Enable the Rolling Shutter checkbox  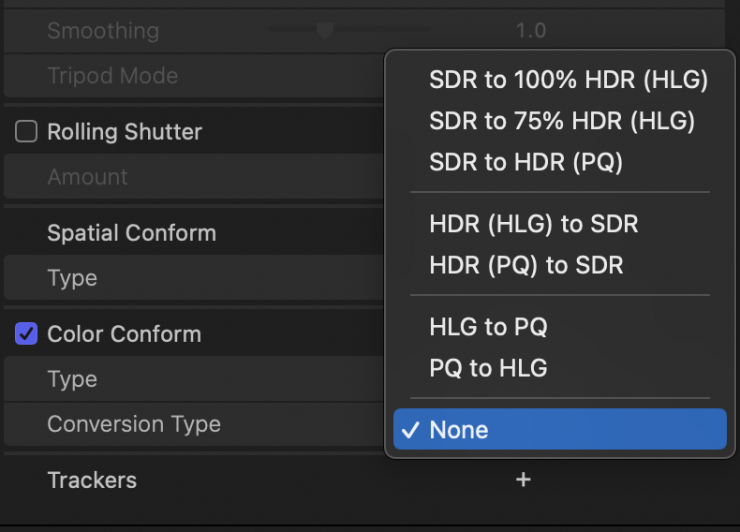coord(26,132)
